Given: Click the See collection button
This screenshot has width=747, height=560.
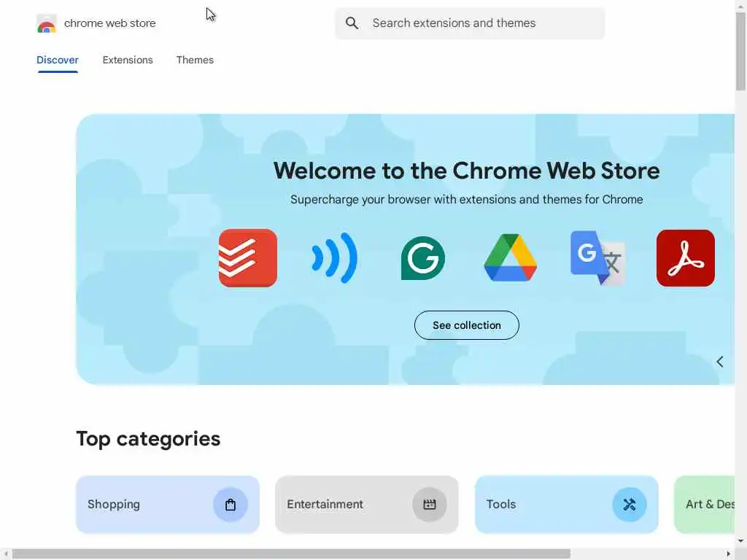Looking at the screenshot, I should coord(467,325).
